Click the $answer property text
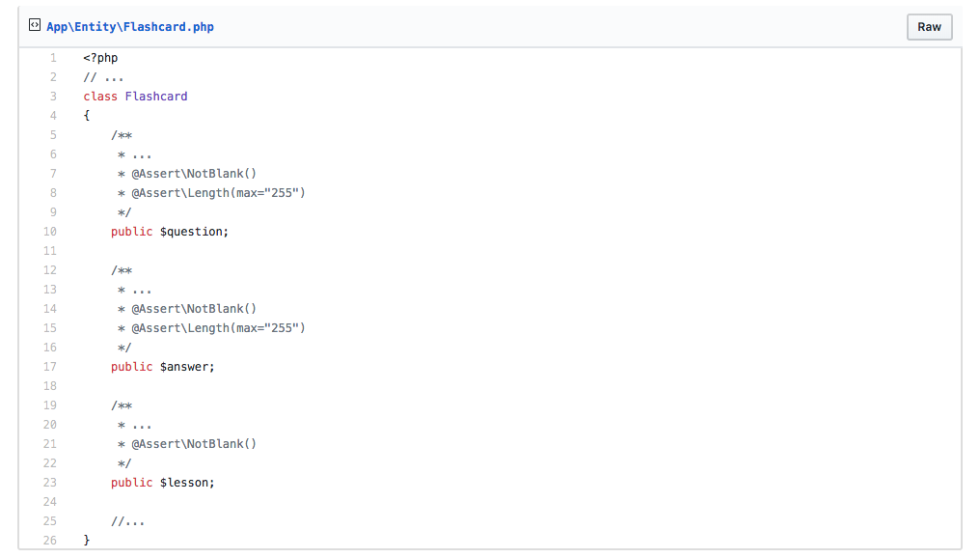Viewport: 980px width, 558px height. pos(187,367)
